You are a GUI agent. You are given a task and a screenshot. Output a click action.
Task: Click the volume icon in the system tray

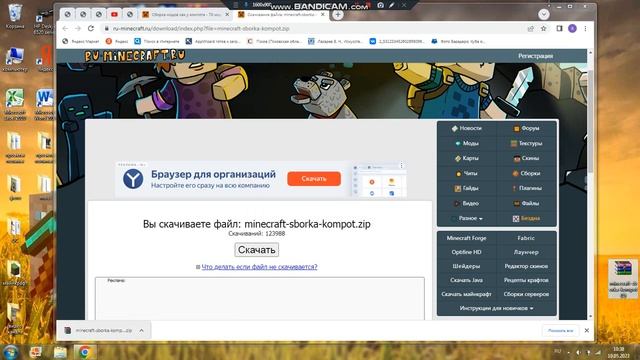pyautogui.click(x=578, y=352)
